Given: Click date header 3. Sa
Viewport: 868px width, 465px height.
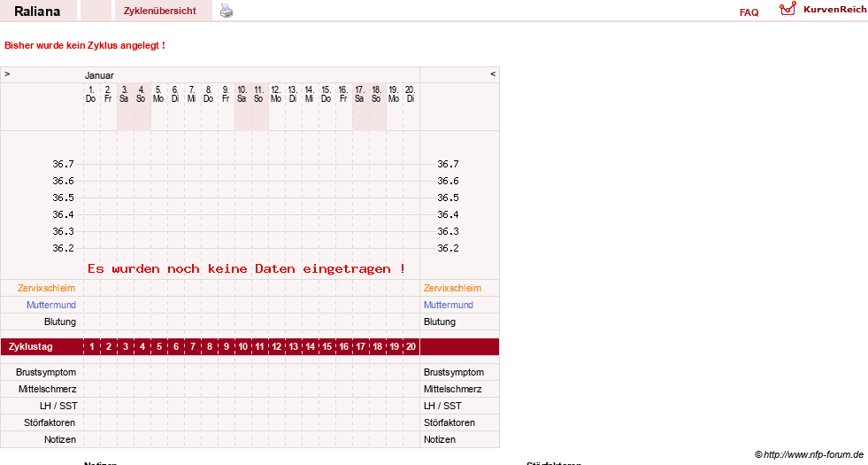Looking at the screenshot, I should point(125,94).
